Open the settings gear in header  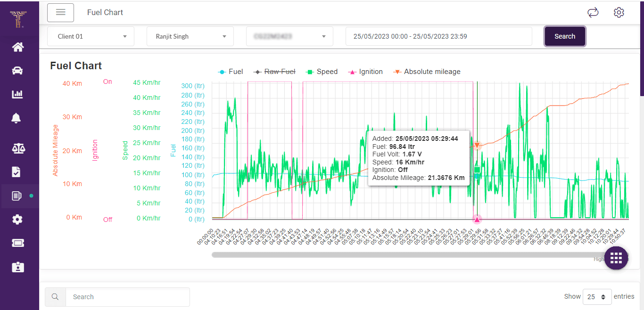pyautogui.click(x=619, y=13)
